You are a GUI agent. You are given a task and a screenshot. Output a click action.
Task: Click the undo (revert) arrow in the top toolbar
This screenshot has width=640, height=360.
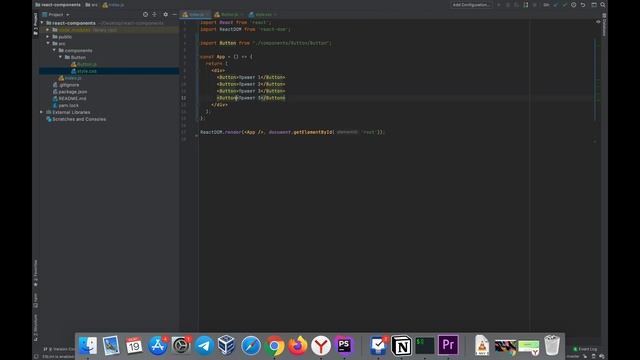583,5
